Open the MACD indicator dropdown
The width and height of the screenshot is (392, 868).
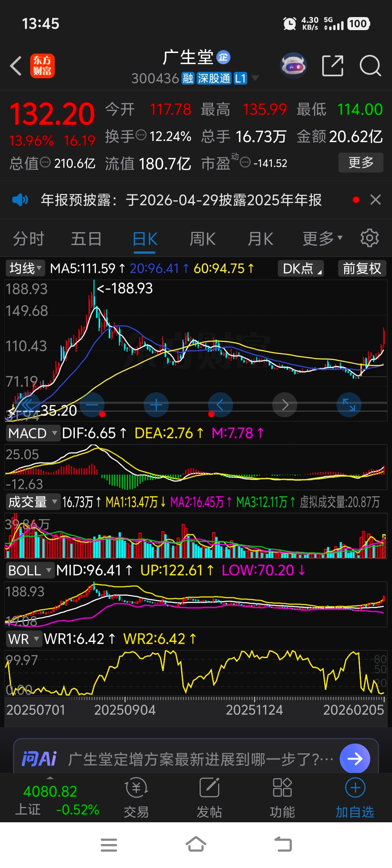(33, 433)
